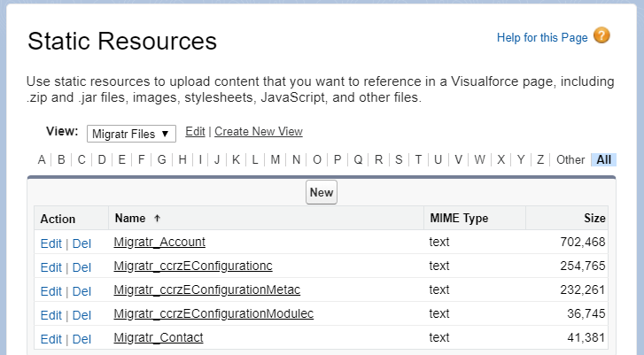644x355 pixels.
Task: Filter list by letter E
Action: (x=121, y=159)
